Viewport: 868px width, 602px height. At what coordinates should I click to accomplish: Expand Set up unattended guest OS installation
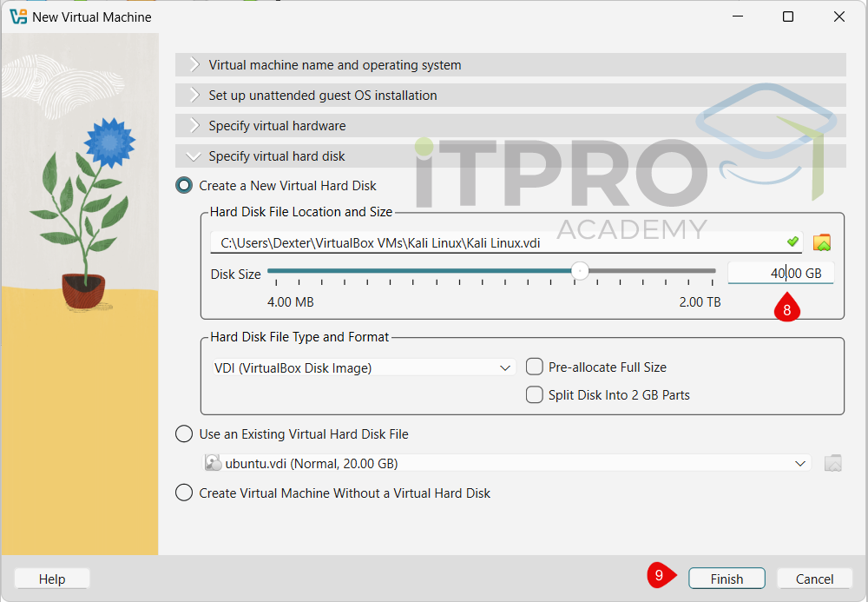[510, 96]
